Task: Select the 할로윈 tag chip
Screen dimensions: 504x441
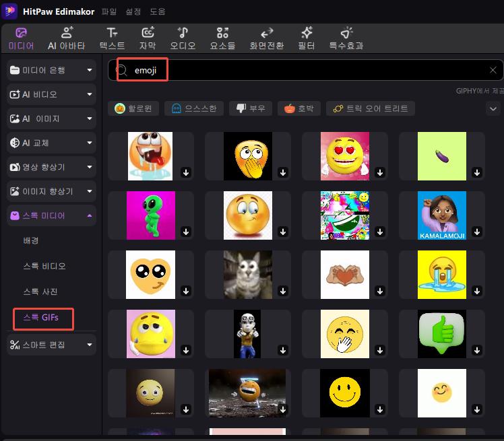Action: pos(133,108)
